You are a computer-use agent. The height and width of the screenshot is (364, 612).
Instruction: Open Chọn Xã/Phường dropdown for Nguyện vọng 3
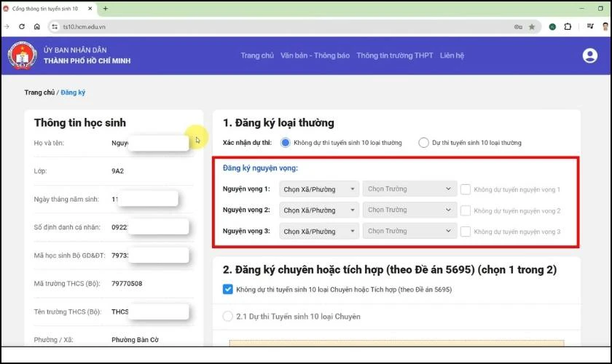pyautogui.click(x=319, y=232)
